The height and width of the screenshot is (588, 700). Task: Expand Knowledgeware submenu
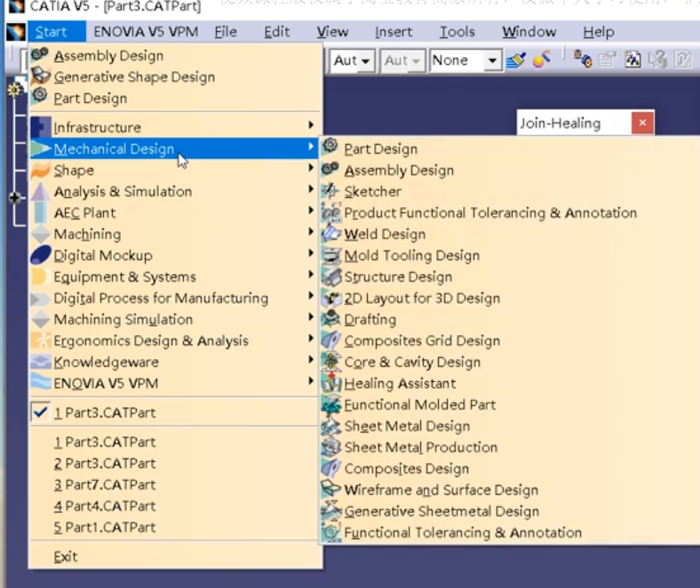click(x=176, y=362)
